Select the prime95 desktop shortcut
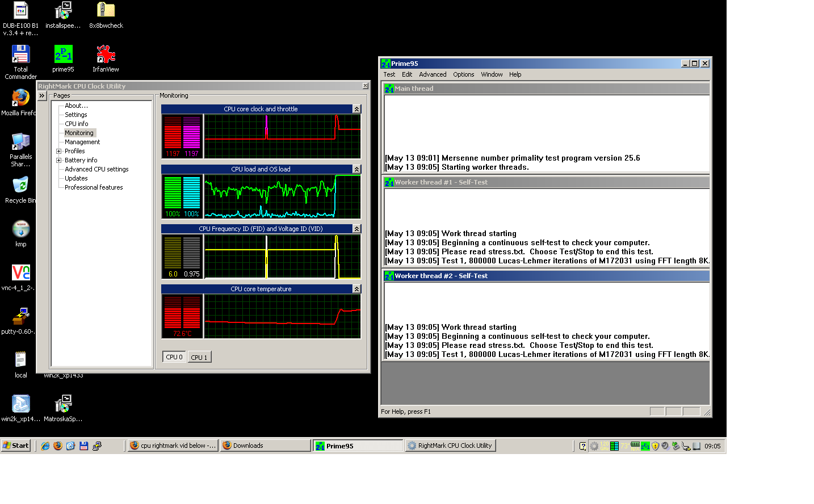Viewport: 814px width, 504px height. [x=63, y=59]
